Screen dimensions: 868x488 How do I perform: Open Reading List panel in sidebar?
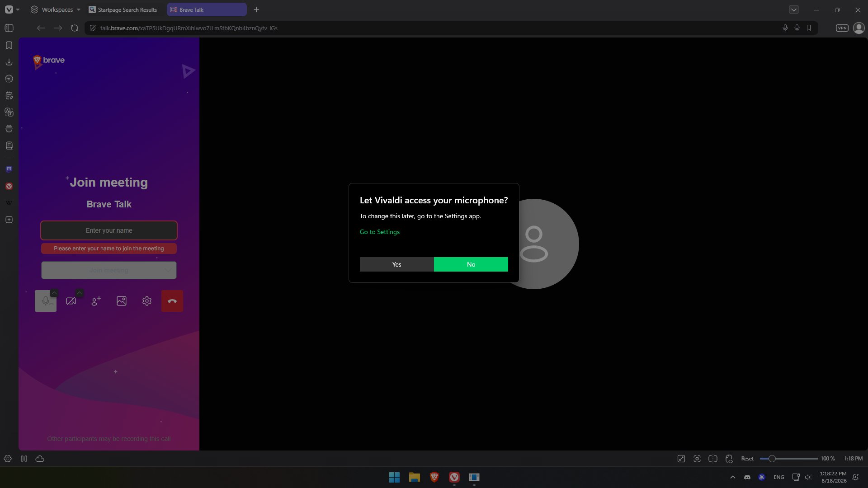tap(9, 145)
